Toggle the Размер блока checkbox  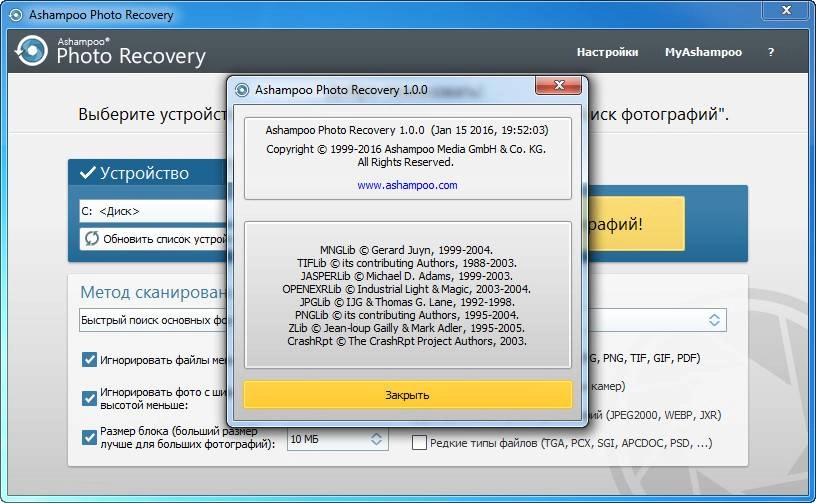[x=89, y=437]
